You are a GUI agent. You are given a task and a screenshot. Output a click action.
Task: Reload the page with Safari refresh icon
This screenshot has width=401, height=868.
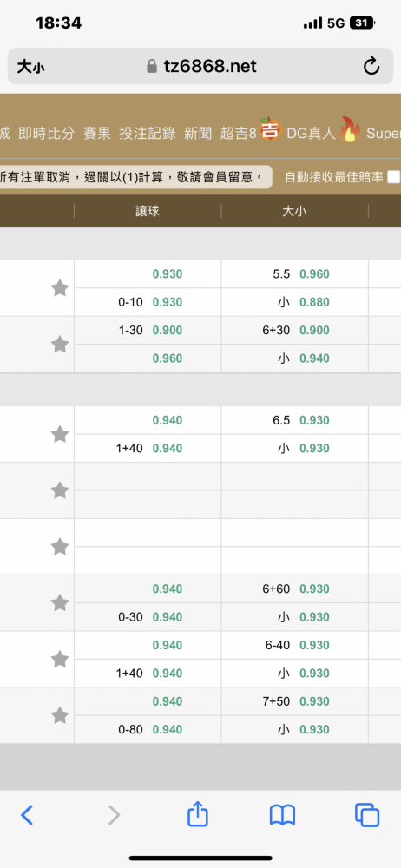tap(371, 67)
